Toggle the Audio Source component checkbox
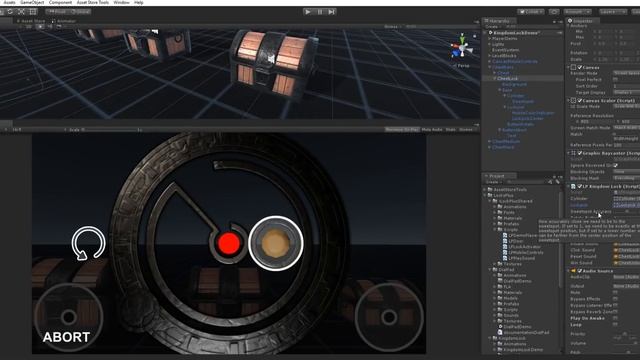Image resolution: width=640 pixels, height=360 pixels. 580,271
